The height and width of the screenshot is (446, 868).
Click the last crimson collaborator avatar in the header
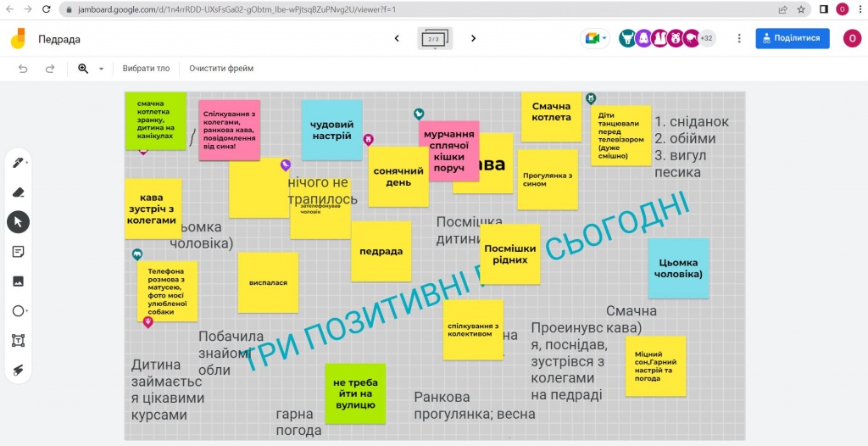coord(691,38)
